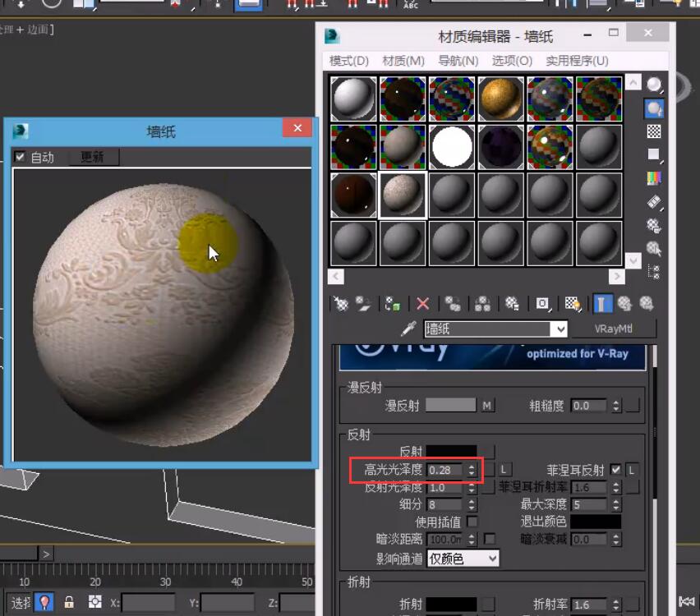Expand the 影响通道 dropdown
Screen dimensions: 700x616
click(x=491, y=559)
